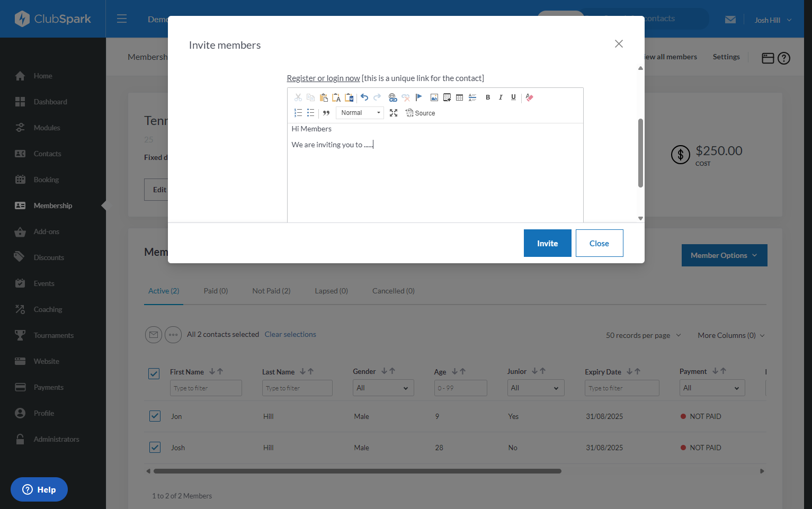812x509 pixels.
Task: Open the Normal paragraph format dropdown
Action: [360, 113]
